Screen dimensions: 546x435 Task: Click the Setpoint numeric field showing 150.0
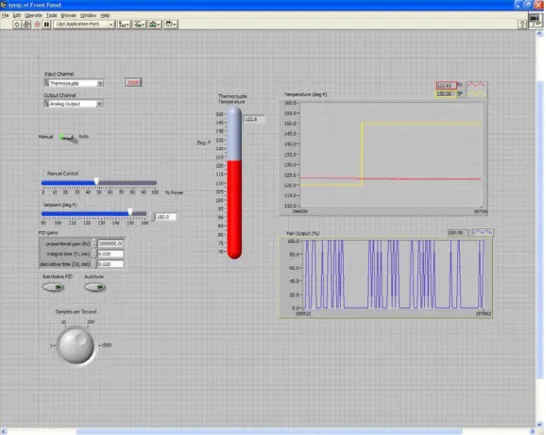[166, 217]
